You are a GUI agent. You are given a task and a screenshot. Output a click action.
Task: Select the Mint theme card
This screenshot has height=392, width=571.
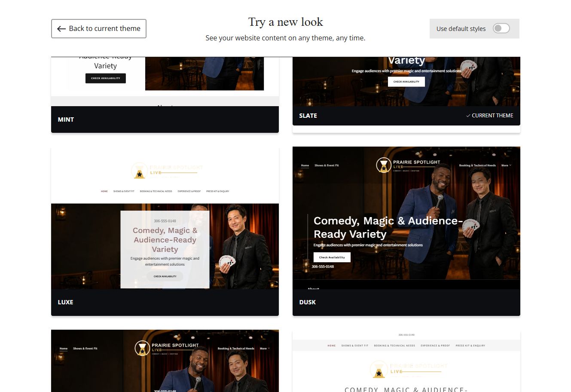pyautogui.click(x=165, y=95)
